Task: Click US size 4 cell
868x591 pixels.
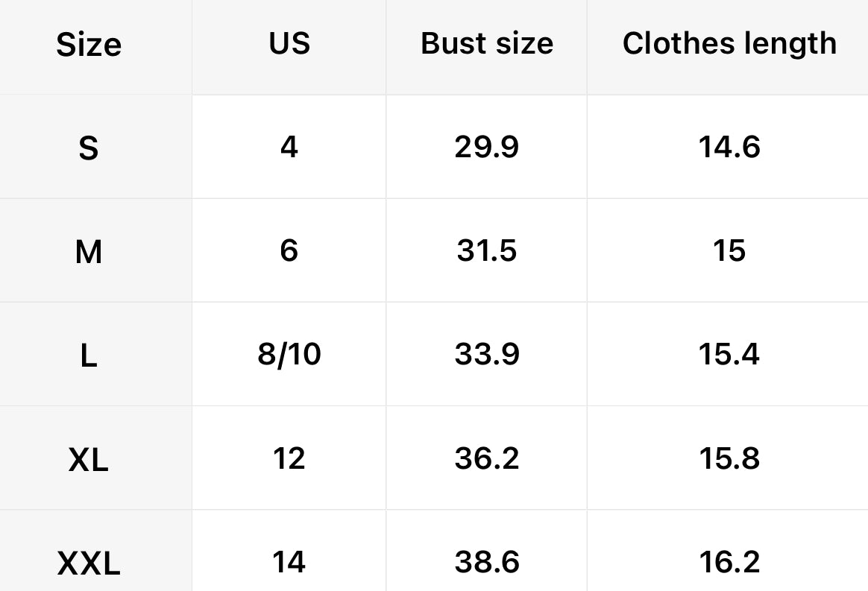Action: [289, 147]
